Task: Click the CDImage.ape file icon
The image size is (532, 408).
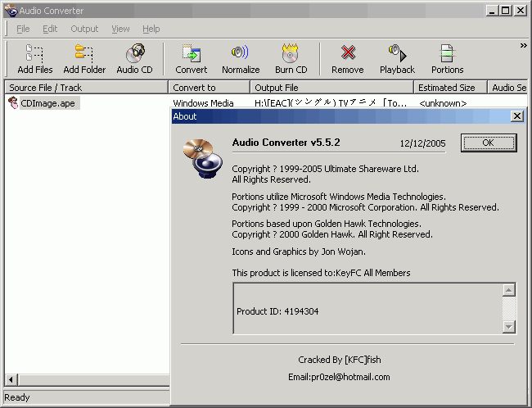Action: [13, 102]
